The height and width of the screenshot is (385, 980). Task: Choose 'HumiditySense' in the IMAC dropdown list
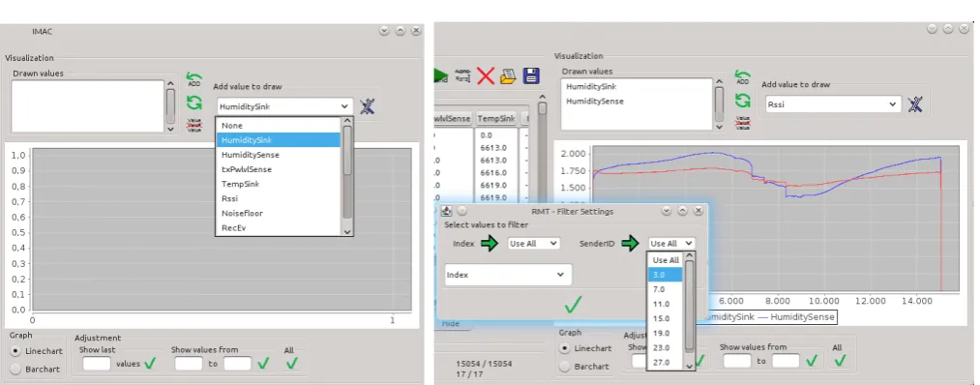click(279, 155)
